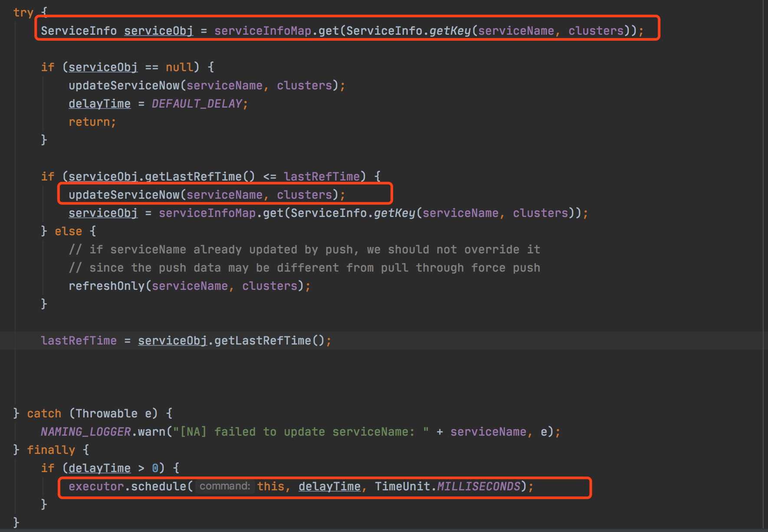The width and height of the screenshot is (768, 532).
Task: Click "serviceObj" in the ServiceInfo declaration line
Action: 158,31
